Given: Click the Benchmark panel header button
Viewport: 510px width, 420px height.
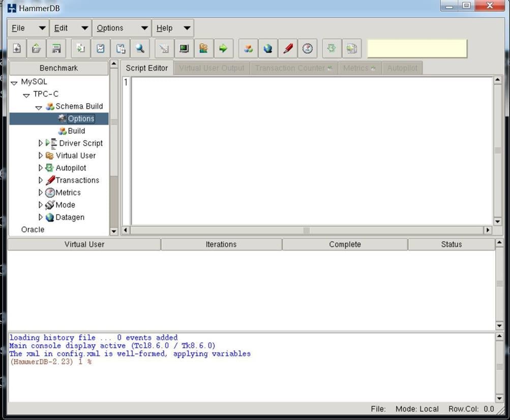Looking at the screenshot, I should 58,68.
